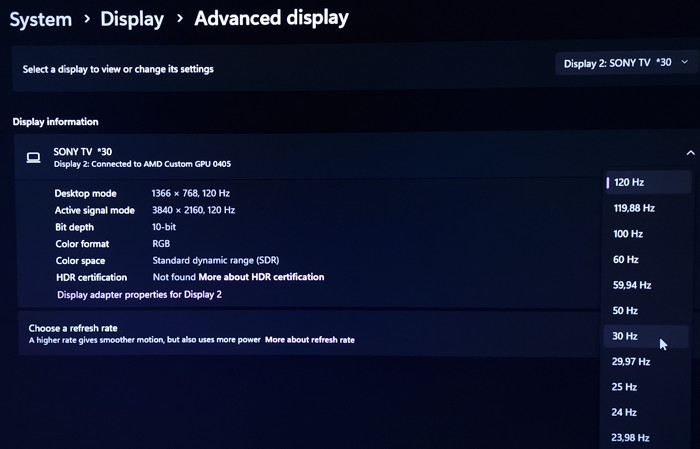Navigate to Display in the breadcrumb
The width and height of the screenshot is (700, 449).
[132, 19]
